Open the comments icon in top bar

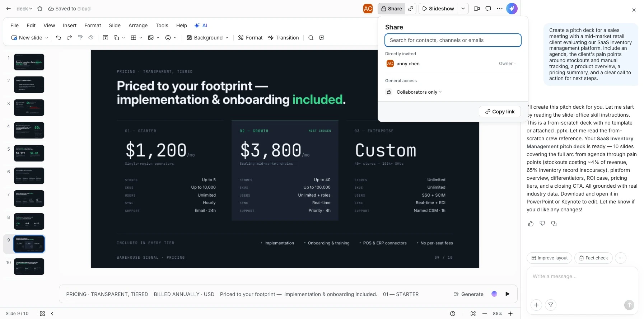pos(488,9)
